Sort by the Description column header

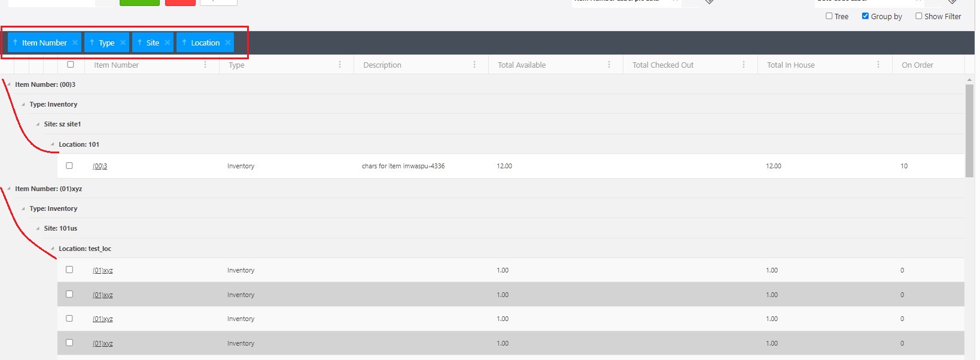(382, 65)
